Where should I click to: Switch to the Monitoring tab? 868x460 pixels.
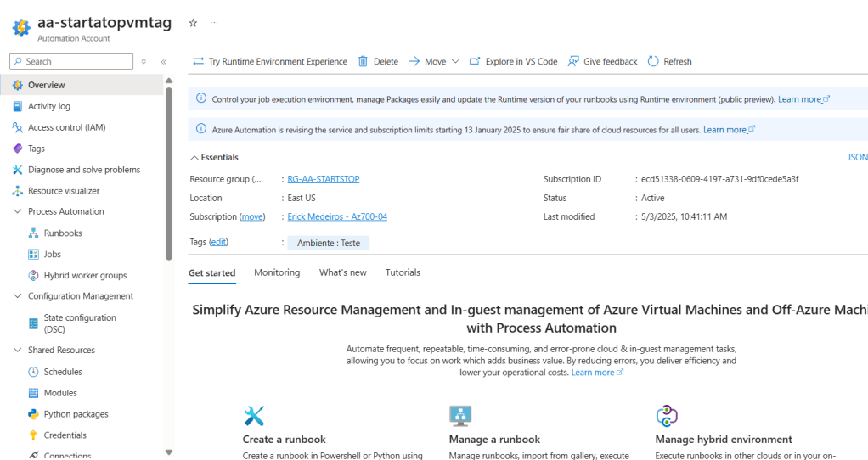(277, 272)
